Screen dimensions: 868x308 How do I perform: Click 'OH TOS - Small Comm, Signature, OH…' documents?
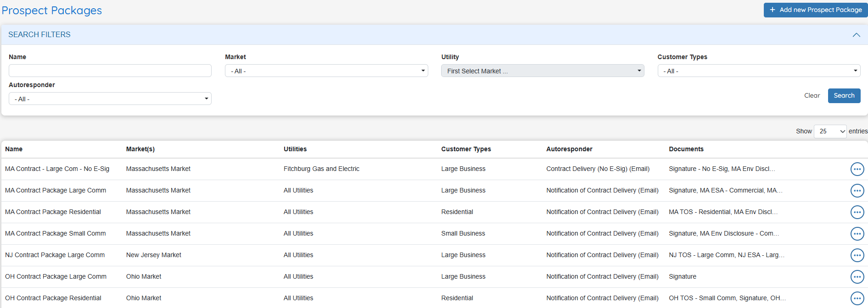(728, 298)
